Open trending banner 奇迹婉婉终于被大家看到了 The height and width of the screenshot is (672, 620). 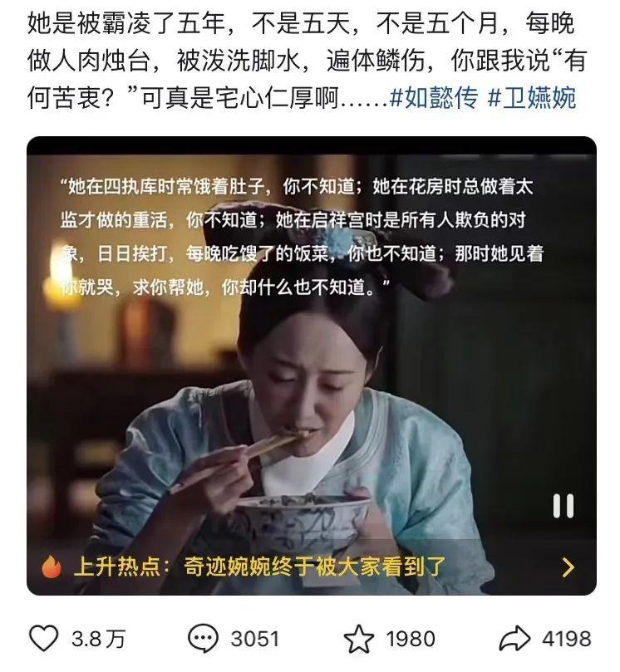click(315, 567)
